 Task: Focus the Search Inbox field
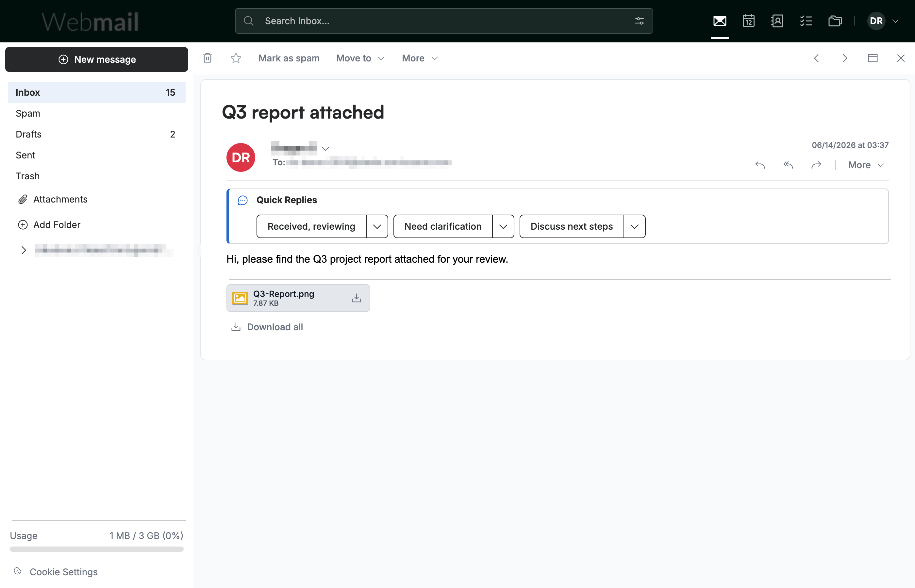(444, 21)
